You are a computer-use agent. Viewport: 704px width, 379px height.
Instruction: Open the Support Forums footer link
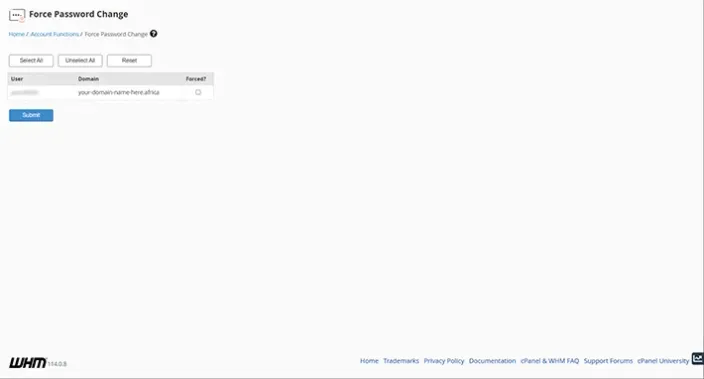[x=608, y=361]
